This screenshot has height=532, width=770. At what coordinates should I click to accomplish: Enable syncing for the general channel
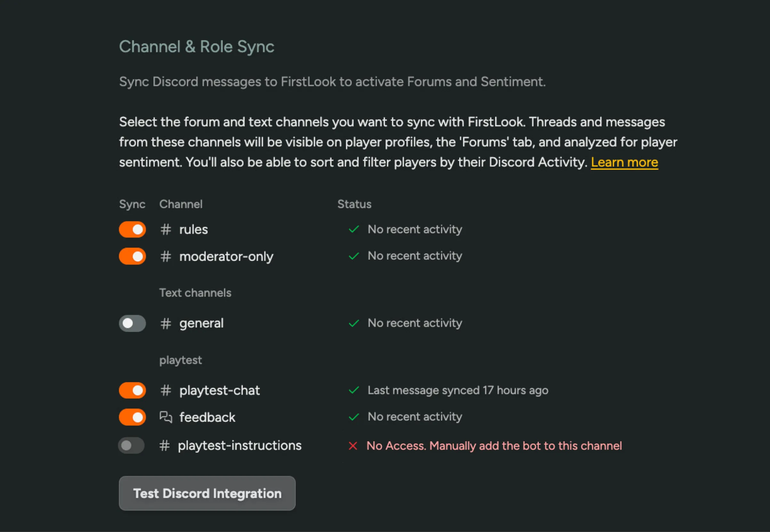132,323
